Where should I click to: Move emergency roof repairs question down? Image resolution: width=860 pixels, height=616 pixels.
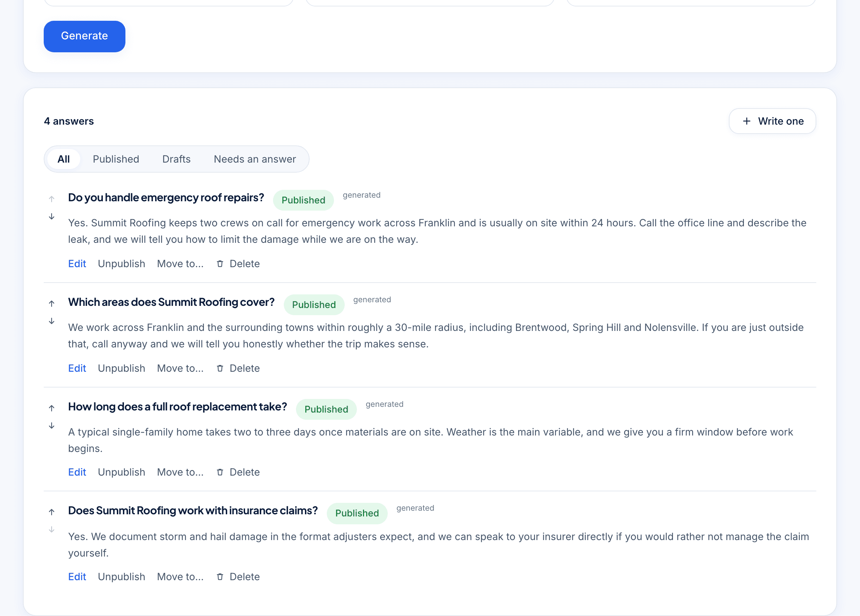click(52, 216)
